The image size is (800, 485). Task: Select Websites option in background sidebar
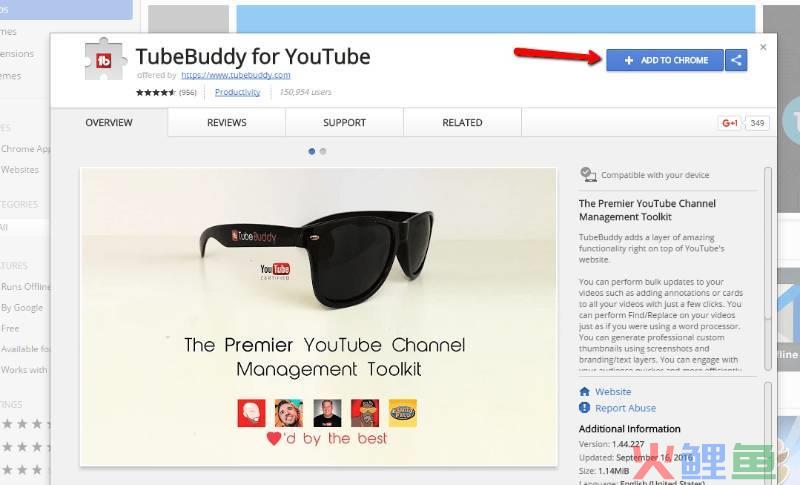click(x=19, y=170)
